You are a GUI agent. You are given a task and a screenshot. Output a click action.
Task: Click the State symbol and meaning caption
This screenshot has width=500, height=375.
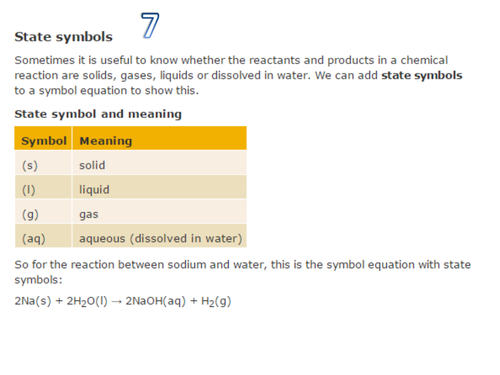pos(98,114)
